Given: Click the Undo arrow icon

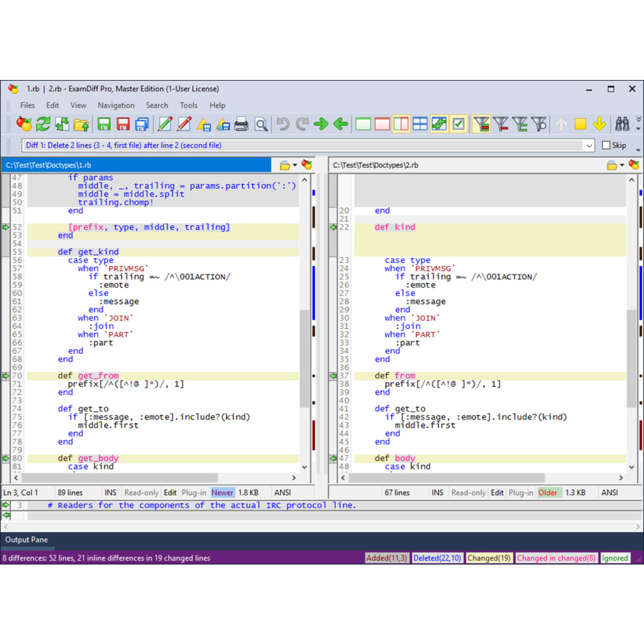Looking at the screenshot, I should tap(283, 124).
